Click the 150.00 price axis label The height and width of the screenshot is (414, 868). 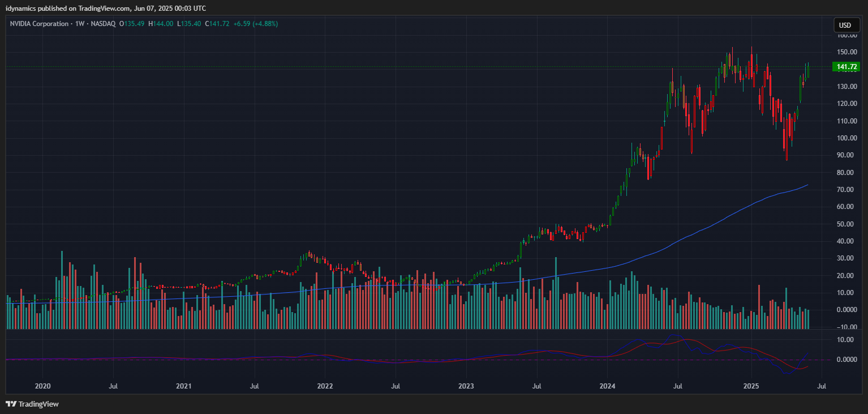pos(847,52)
